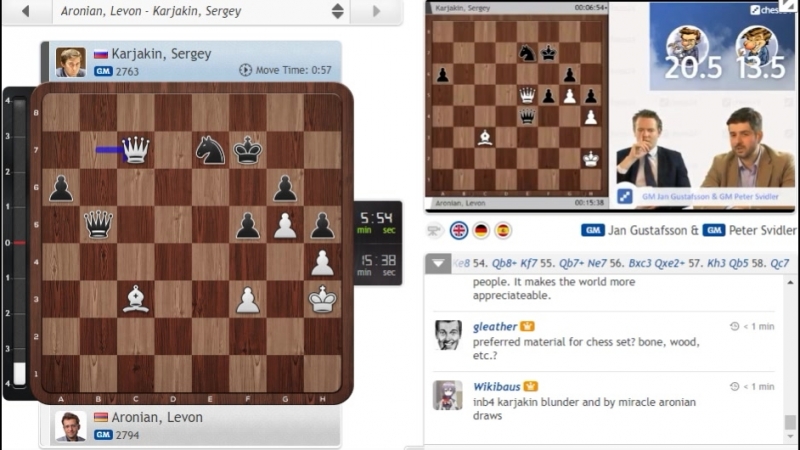Switch commentary to German flag
The image size is (800, 450).
481,231
